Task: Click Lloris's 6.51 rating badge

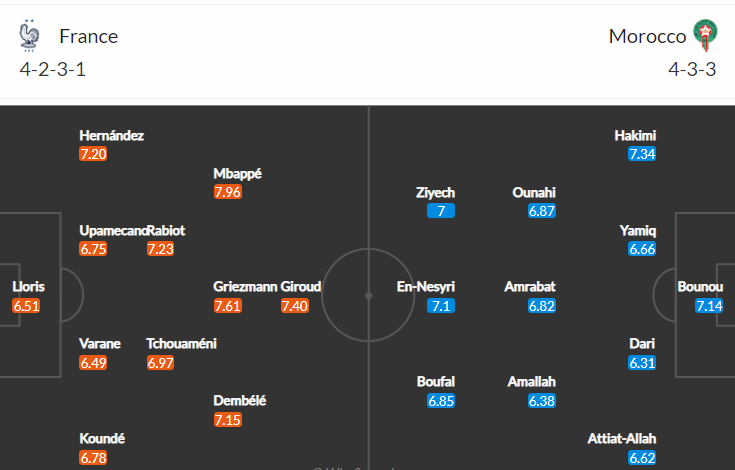Action: [x=26, y=306]
